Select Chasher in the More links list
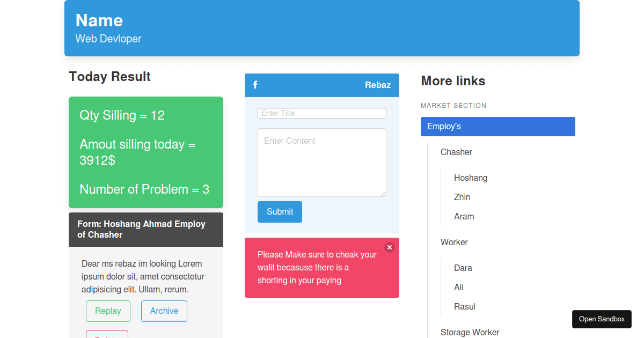The height and width of the screenshot is (338, 644). tap(456, 152)
